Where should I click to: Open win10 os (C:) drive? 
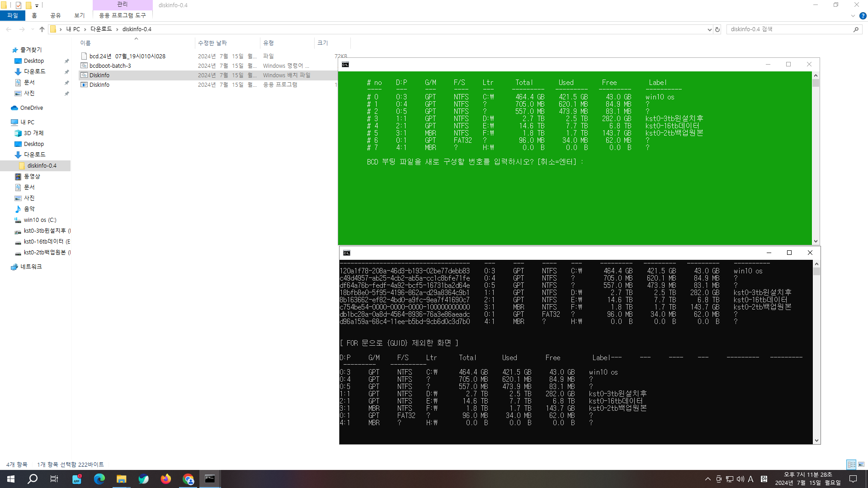point(40,220)
